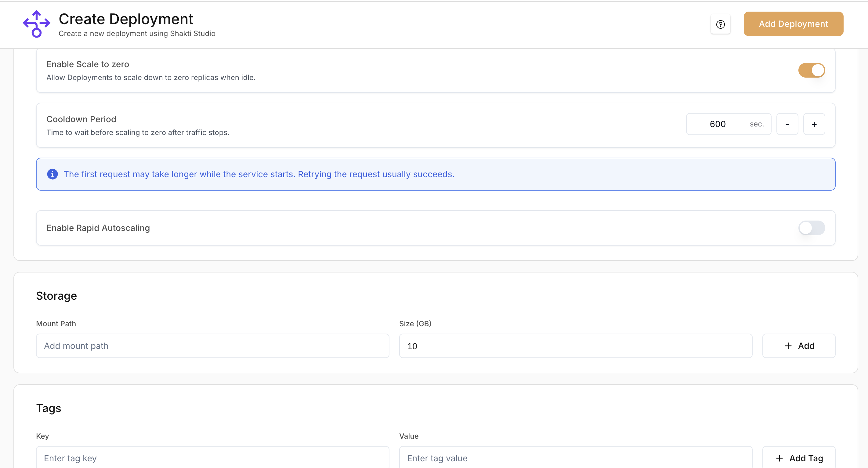The image size is (868, 468).
Task: Increase cooldown period with plus button
Action: pos(814,124)
